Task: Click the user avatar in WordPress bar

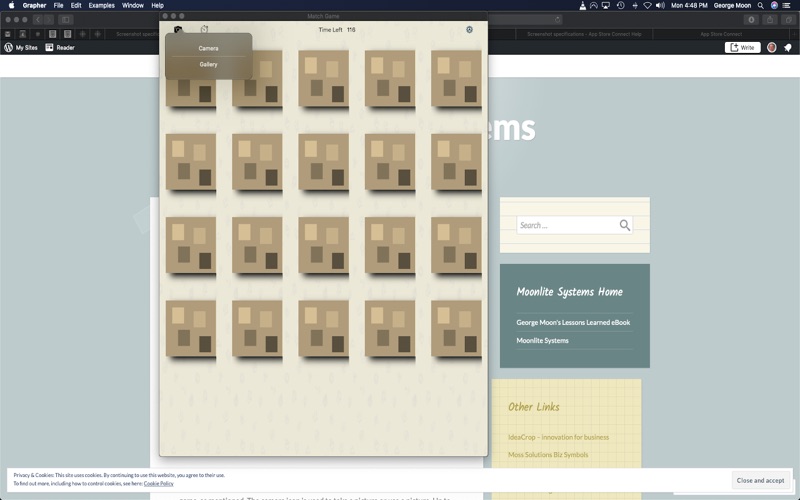Action: [771, 47]
